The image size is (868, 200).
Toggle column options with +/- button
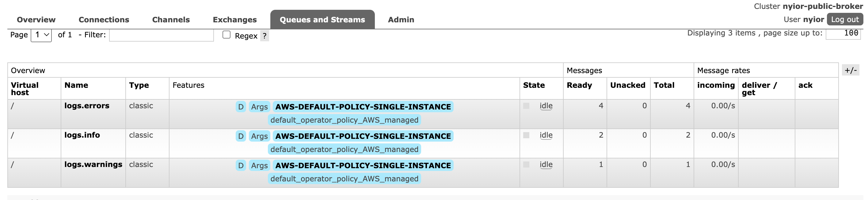tap(851, 70)
